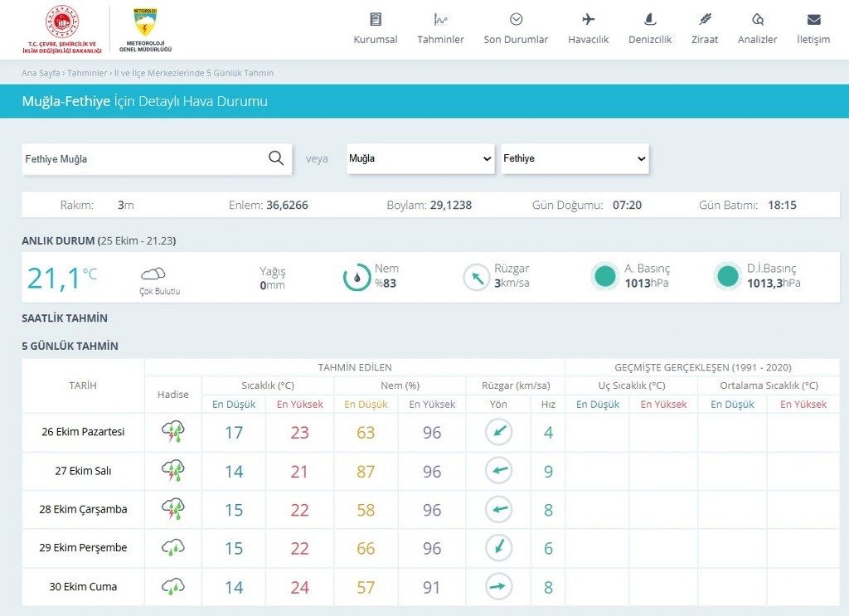849x616 pixels.
Task: Open Tahminler breadcrumb link
Action: coord(87,73)
